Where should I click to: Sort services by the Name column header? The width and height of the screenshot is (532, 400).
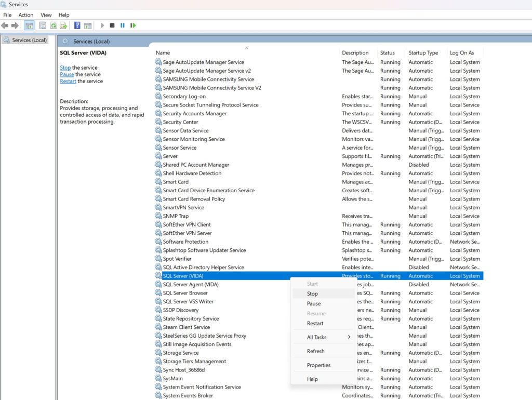click(x=163, y=53)
